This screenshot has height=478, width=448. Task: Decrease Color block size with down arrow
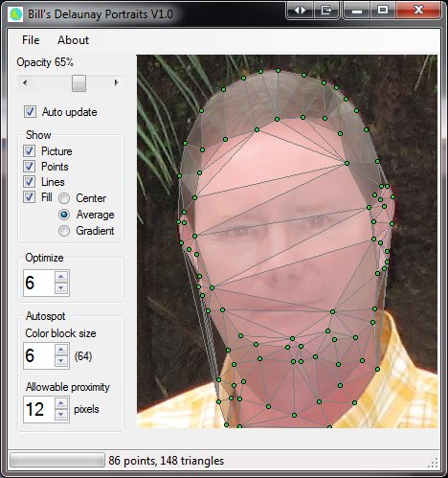(61, 361)
